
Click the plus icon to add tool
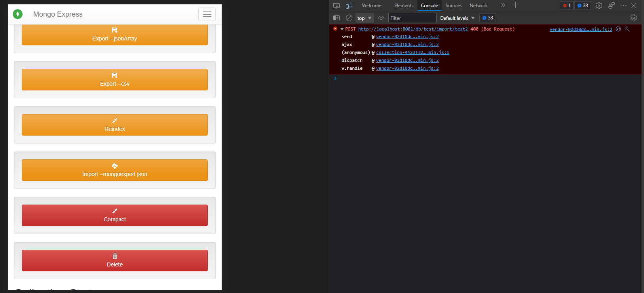coord(515,5)
